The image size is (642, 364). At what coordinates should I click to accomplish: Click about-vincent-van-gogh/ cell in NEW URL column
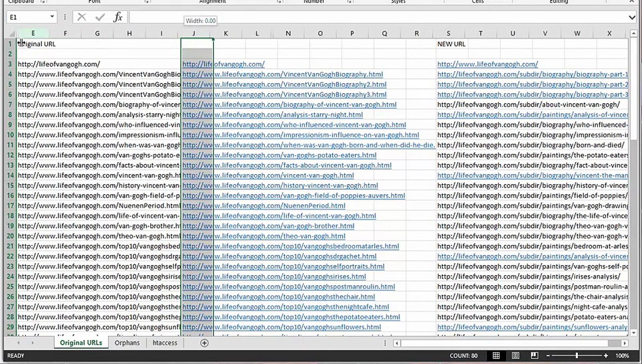coord(528,105)
